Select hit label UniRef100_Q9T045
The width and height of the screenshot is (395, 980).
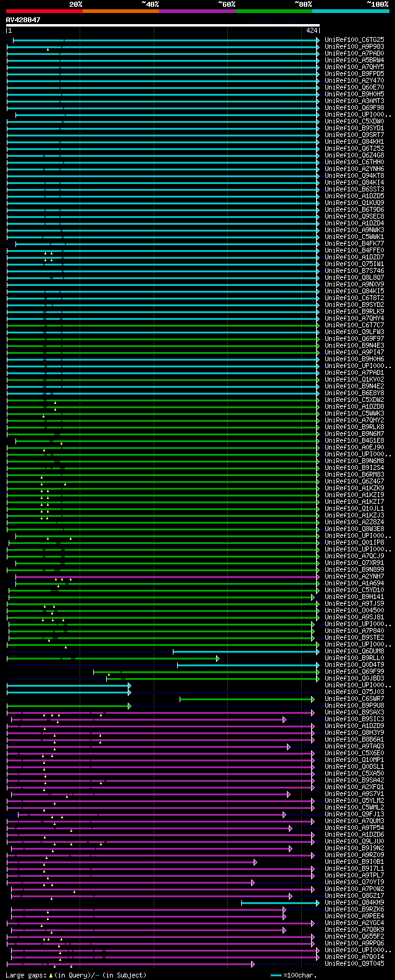pos(354,963)
